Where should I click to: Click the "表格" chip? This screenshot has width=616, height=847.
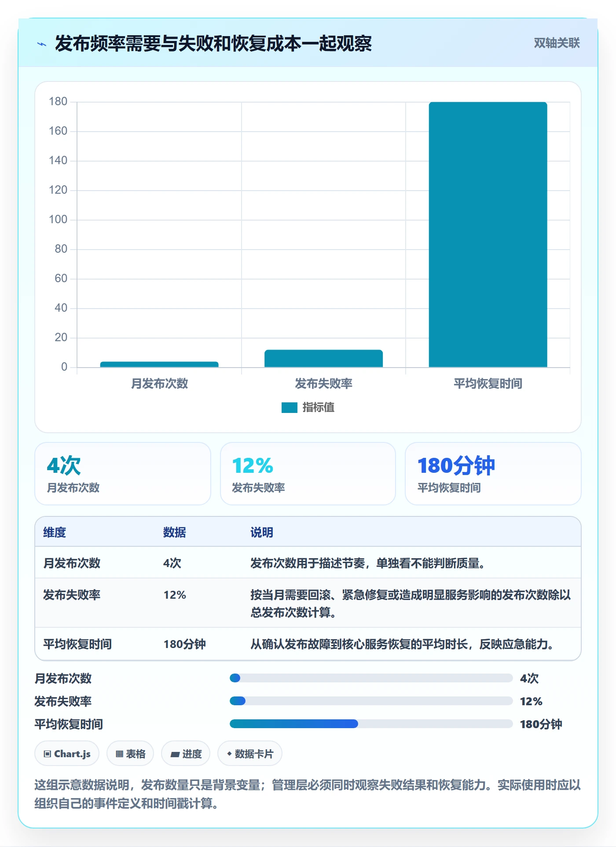click(x=130, y=754)
